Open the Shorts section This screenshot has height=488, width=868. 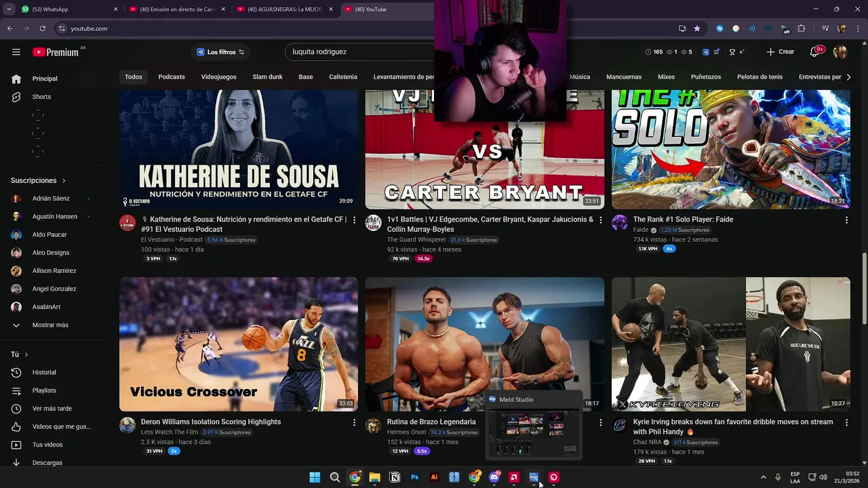[x=41, y=97]
